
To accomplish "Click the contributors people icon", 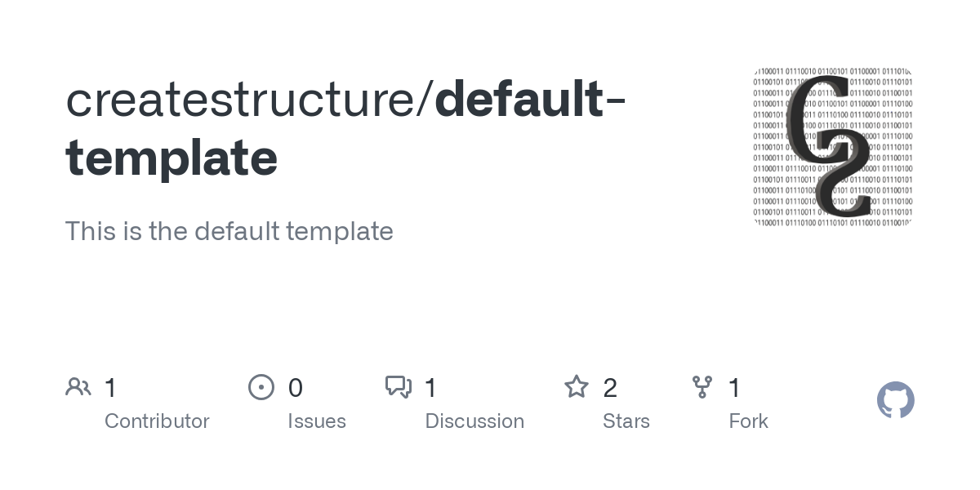I will [x=78, y=387].
